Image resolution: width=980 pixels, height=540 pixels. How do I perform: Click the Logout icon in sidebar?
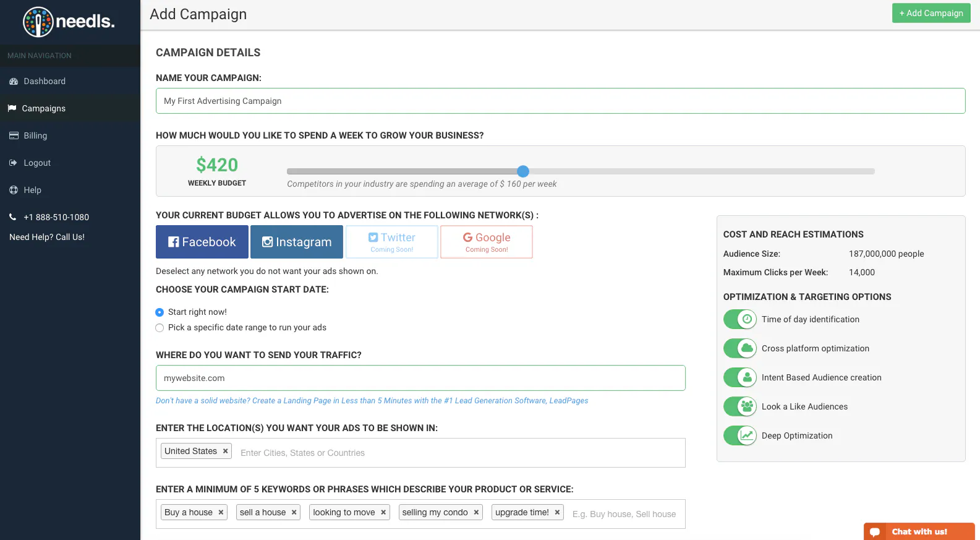pyautogui.click(x=13, y=163)
